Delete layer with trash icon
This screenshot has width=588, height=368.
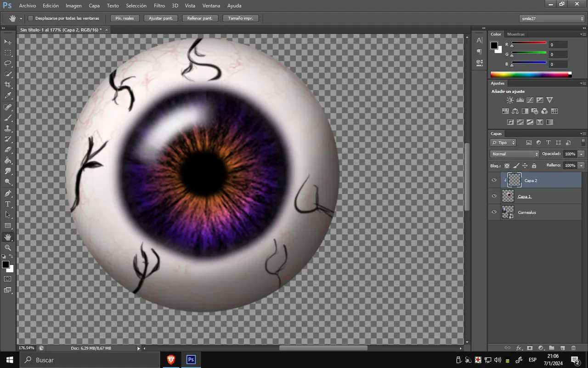pyautogui.click(x=573, y=348)
